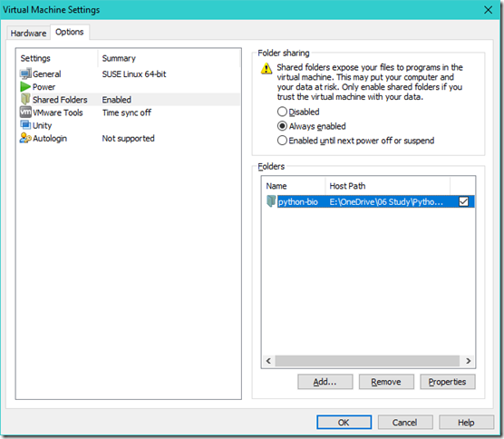Click the Add... folder button

tap(325, 382)
